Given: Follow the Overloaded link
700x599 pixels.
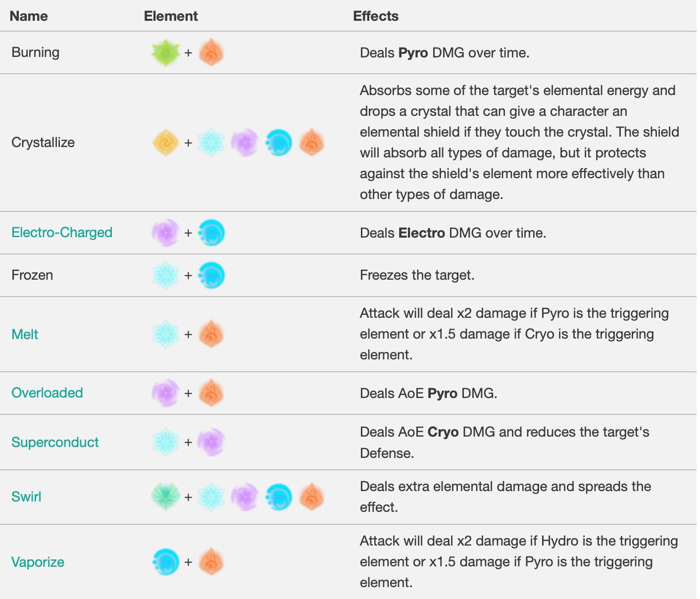Looking at the screenshot, I should point(47,393).
